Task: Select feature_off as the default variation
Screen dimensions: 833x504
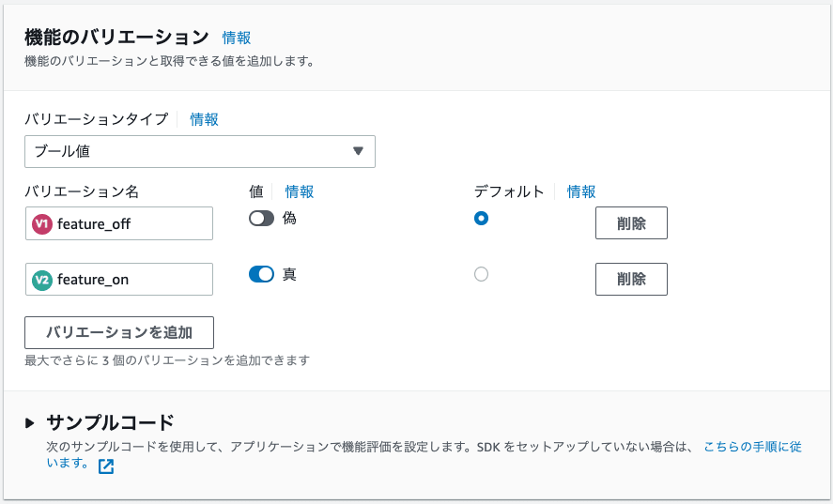Action: [481, 219]
